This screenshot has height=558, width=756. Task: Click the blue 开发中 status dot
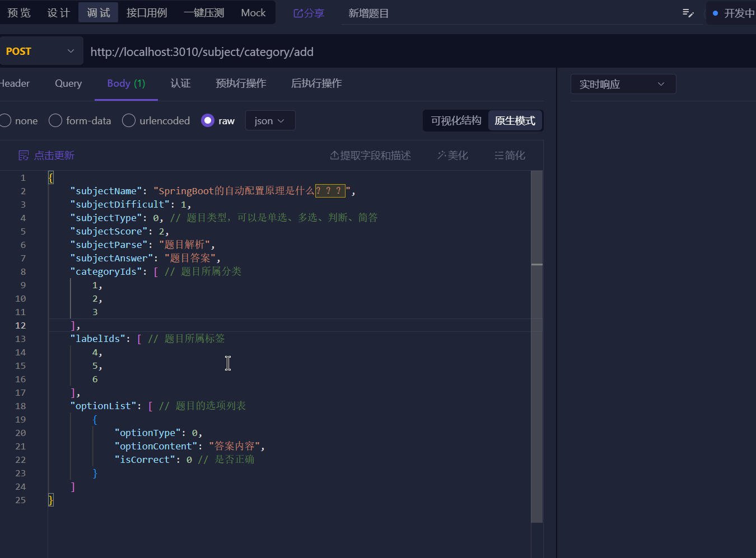[x=715, y=13]
